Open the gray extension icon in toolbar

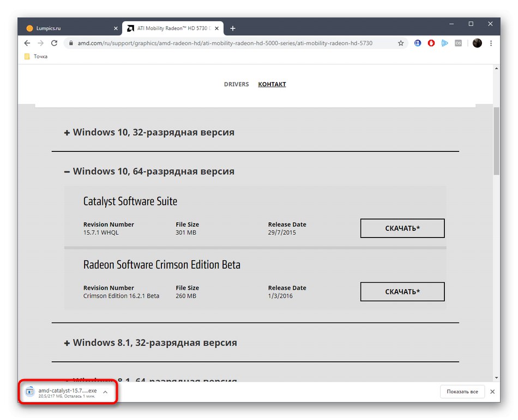coord(458,43)
